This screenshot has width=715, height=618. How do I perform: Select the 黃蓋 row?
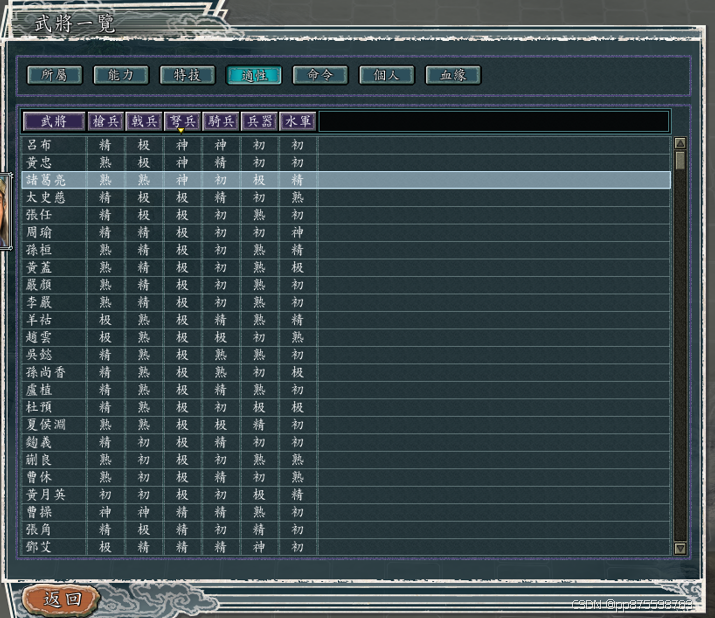click(x=346, y=267)
